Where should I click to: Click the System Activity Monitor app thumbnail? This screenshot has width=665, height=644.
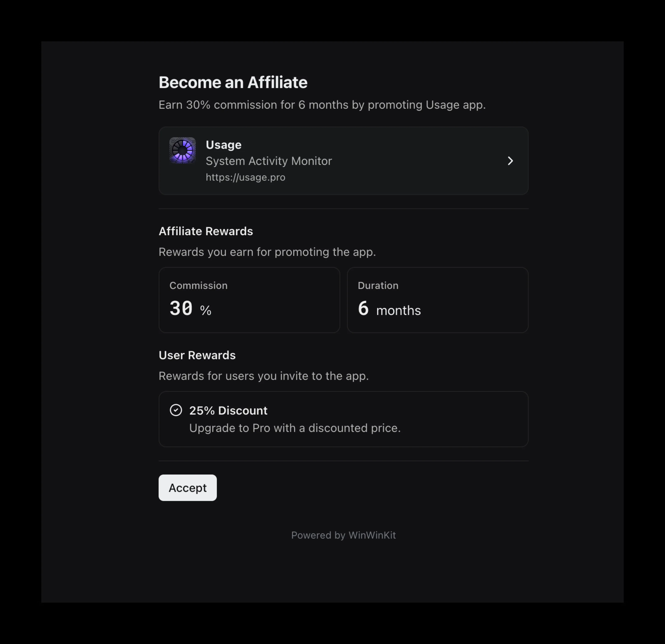click(183, 151)
